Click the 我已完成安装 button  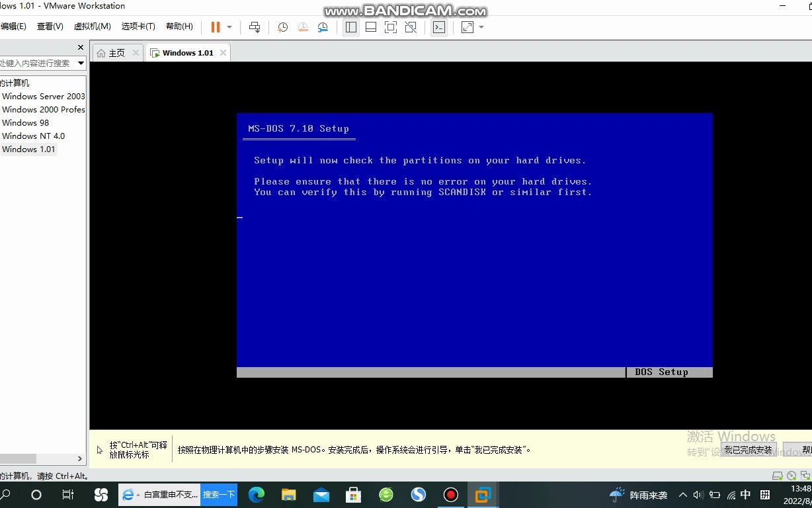tap(748, 450)
